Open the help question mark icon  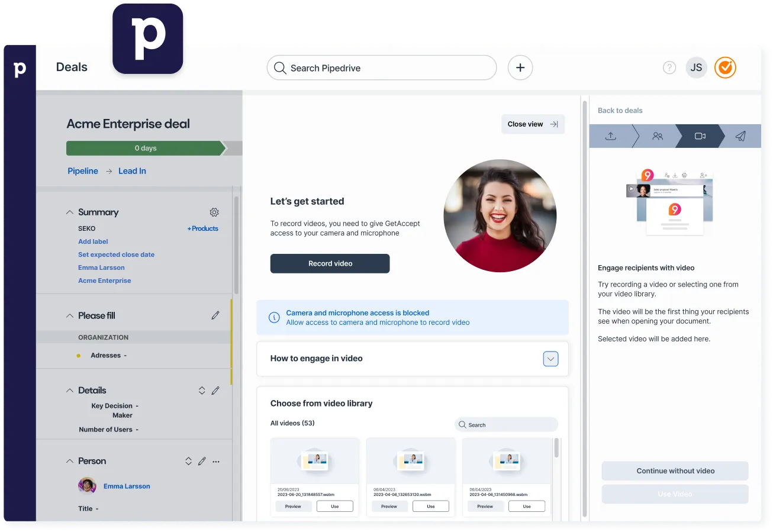click(669, 67)
